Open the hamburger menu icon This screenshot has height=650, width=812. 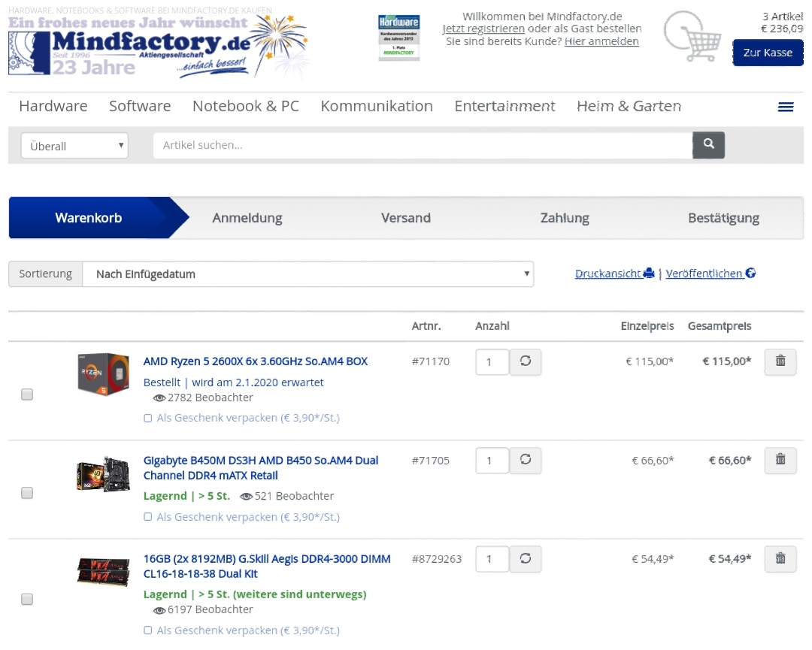(786, 107)
